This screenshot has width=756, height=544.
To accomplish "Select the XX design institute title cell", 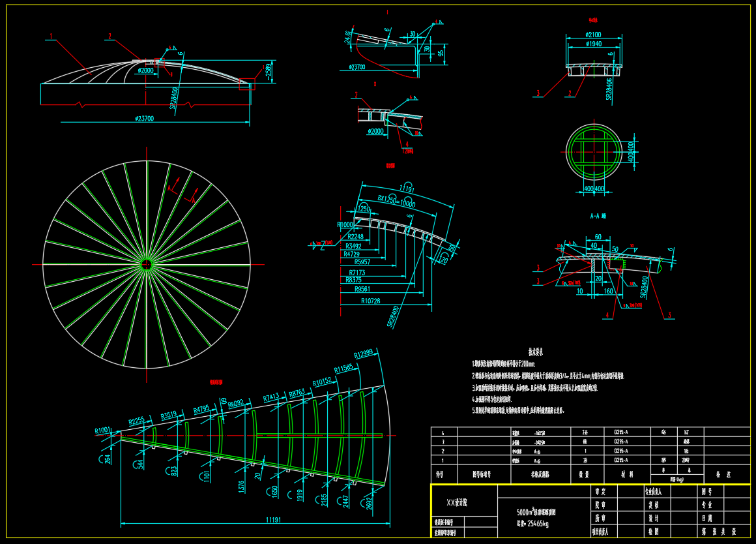I will tap(463, 502).
